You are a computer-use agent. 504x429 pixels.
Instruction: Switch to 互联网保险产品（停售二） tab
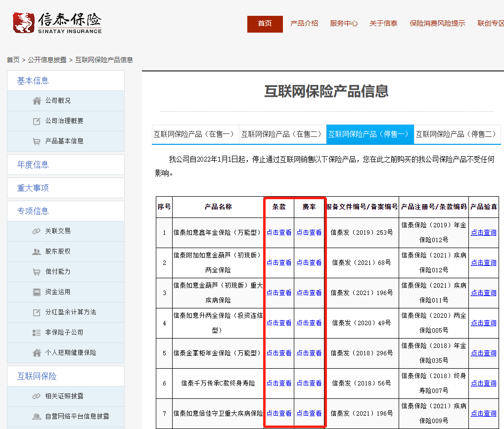tap(458, 134)
